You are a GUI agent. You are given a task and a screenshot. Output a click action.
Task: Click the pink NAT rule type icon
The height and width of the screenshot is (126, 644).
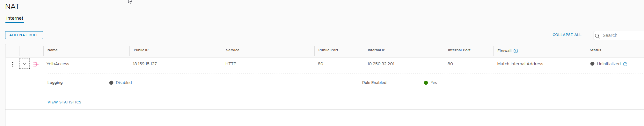36,64
